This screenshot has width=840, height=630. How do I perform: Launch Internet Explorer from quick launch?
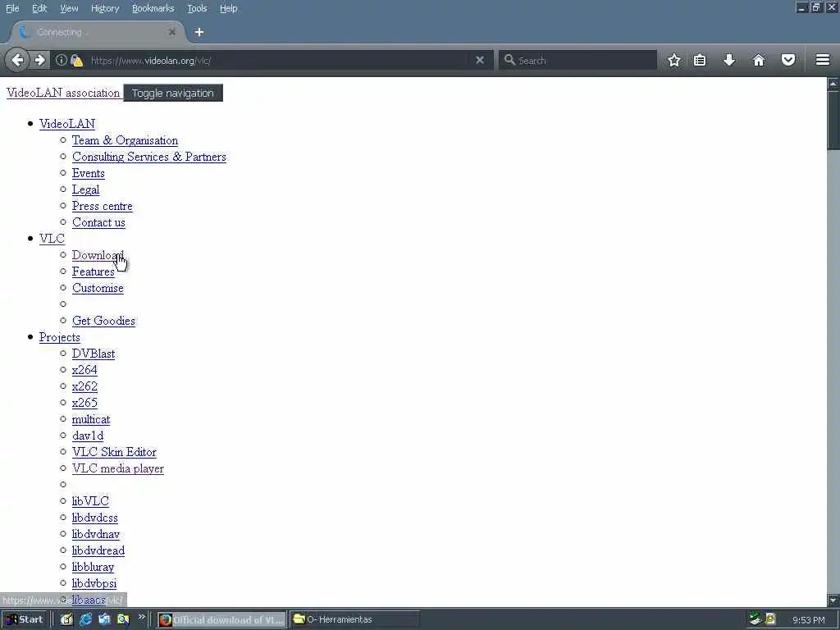pos(85,620)
